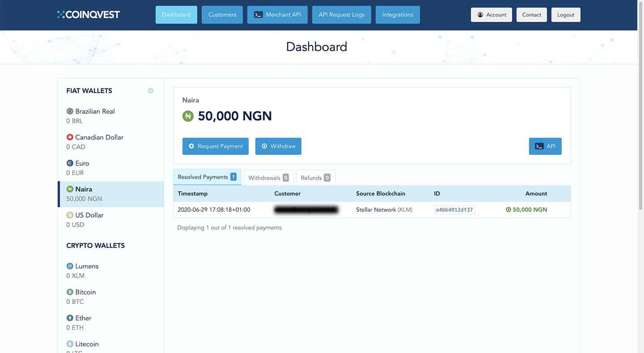Click the Brazilian Real wallet icon
The height and width of the screenshot is (353, 644).
pyautogui.click(x=70, y=111)
